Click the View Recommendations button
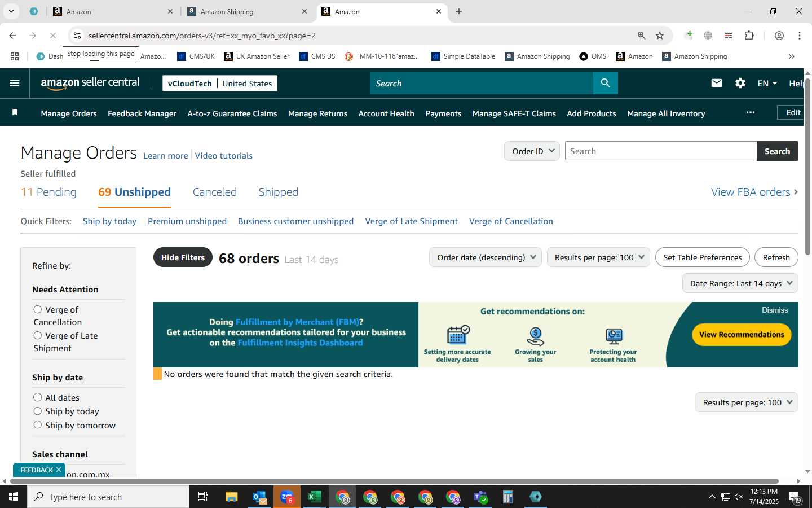The image size is (812, 508). (x=742, y=334)
